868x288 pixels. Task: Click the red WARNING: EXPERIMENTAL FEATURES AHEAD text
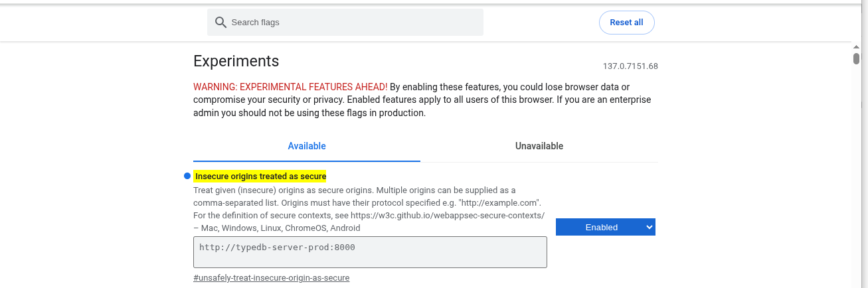(x=290, y=87)
